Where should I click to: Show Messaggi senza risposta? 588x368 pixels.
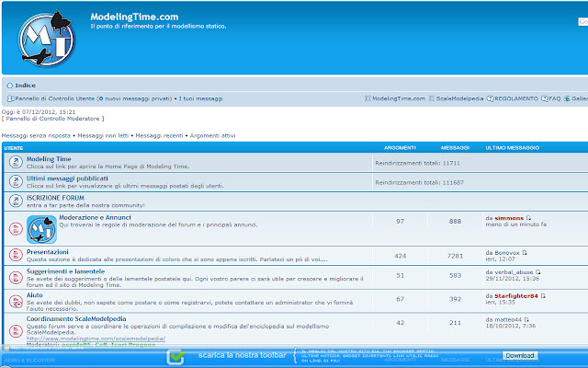pos(36,135)
